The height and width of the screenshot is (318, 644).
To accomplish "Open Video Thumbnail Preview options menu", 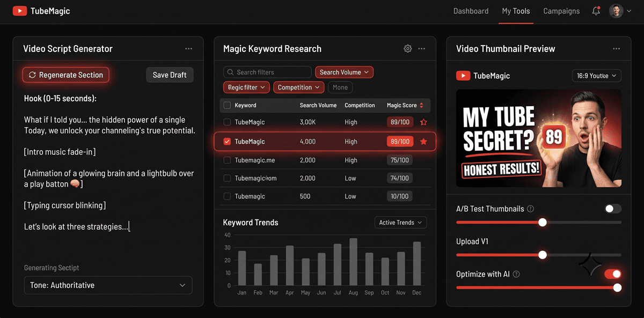I will [616, 49].
